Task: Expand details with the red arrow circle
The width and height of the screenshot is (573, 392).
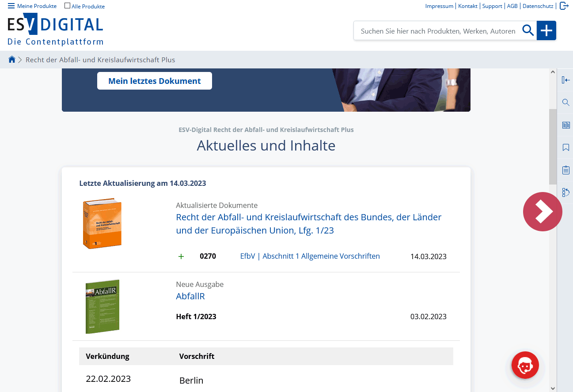Action: tap(543, 211)
